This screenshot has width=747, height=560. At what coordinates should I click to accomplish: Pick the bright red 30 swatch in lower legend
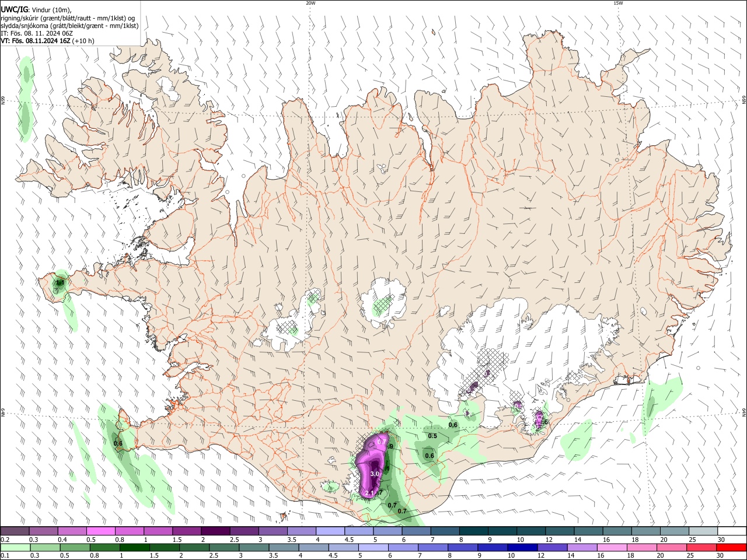732,547
